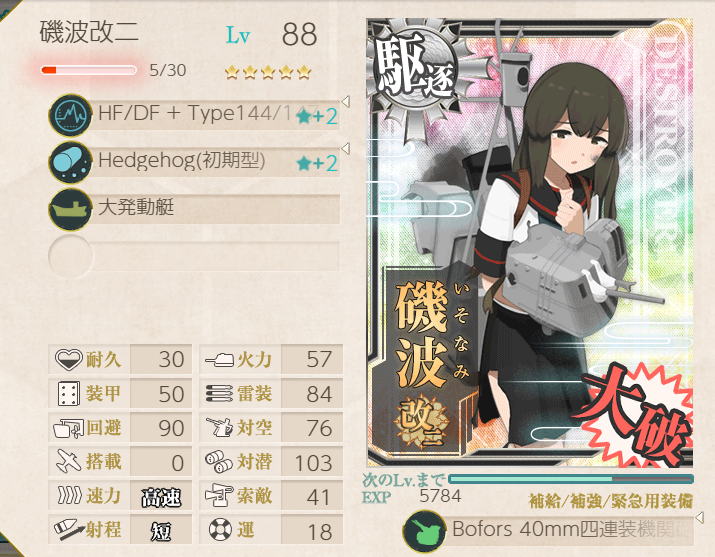Image resolution: width=715 pixels, height=557 pixels.
Task: Click the 5/30 HP gauge bar
Action: click(x=88, y=70)
